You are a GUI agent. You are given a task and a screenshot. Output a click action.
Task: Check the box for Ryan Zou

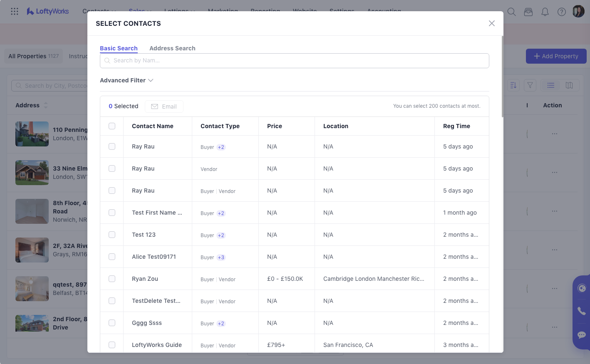tap(112, 279)
